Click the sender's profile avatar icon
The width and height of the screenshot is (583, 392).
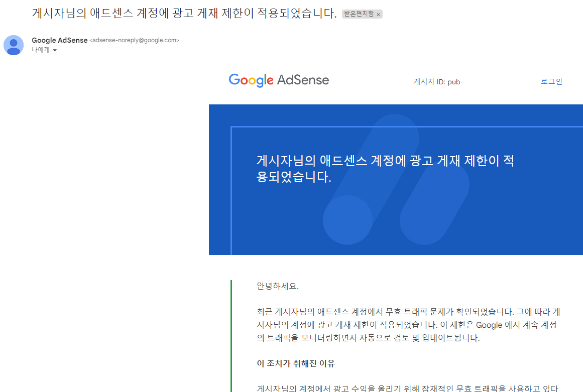pyautogui.click(x=14, y=45)
